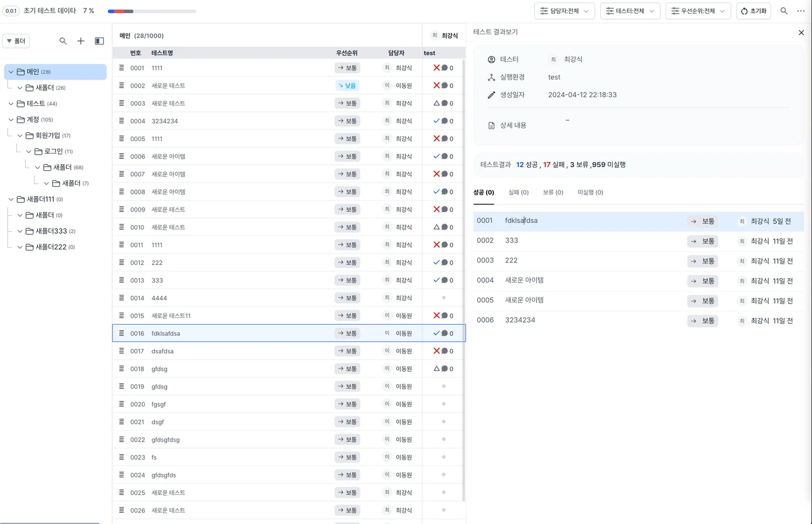Sort by 테스트명 column header

(x=162, y=53)
